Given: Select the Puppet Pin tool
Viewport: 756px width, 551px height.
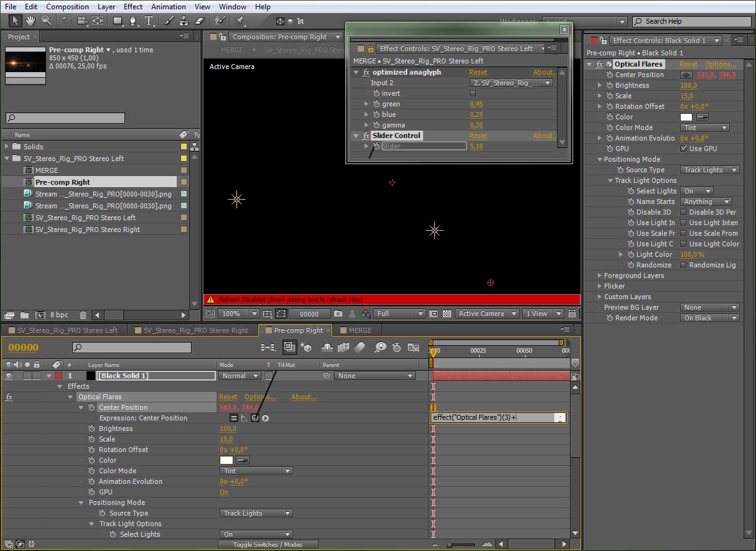Looking at the screenshot, I should (x=240, y=21).
